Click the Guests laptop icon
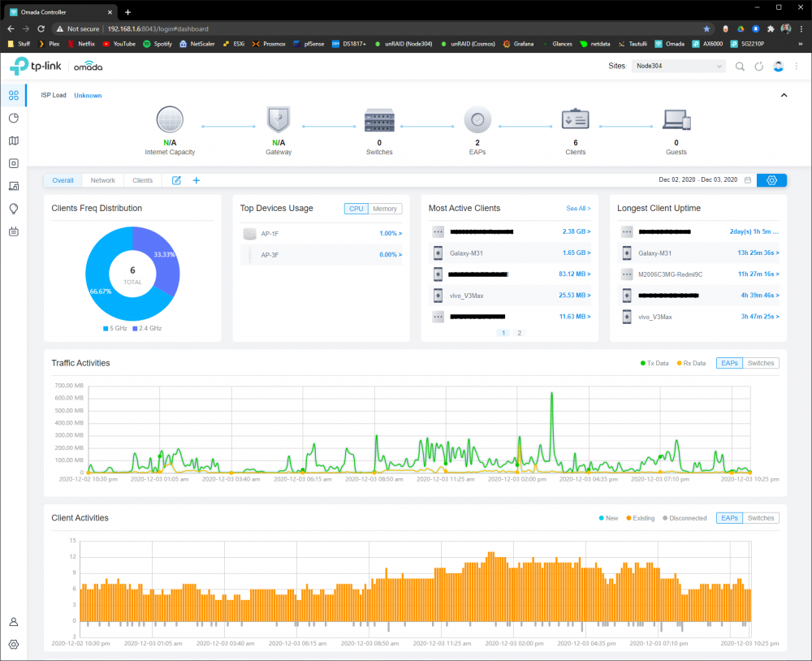812x661 pixels. pos(676,119)
